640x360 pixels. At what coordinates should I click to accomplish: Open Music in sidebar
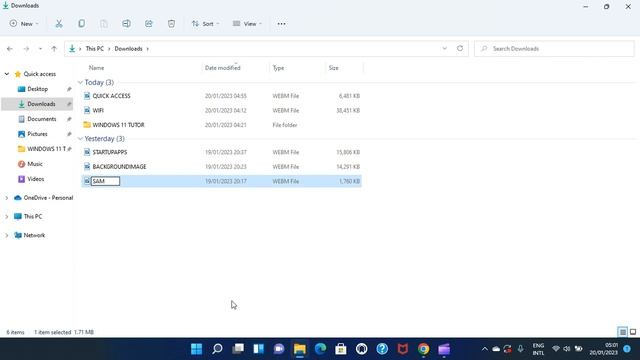35,164
